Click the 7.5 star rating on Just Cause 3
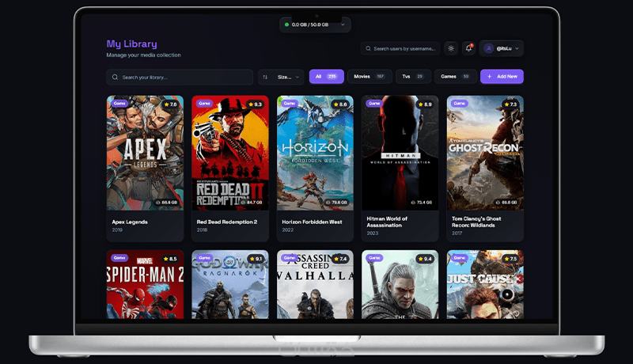 [510, 259]
